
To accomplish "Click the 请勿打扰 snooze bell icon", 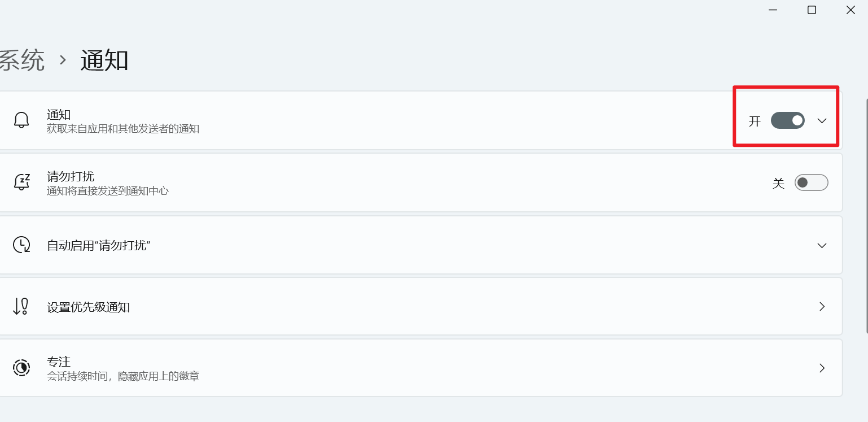I will tap(21, 182).
